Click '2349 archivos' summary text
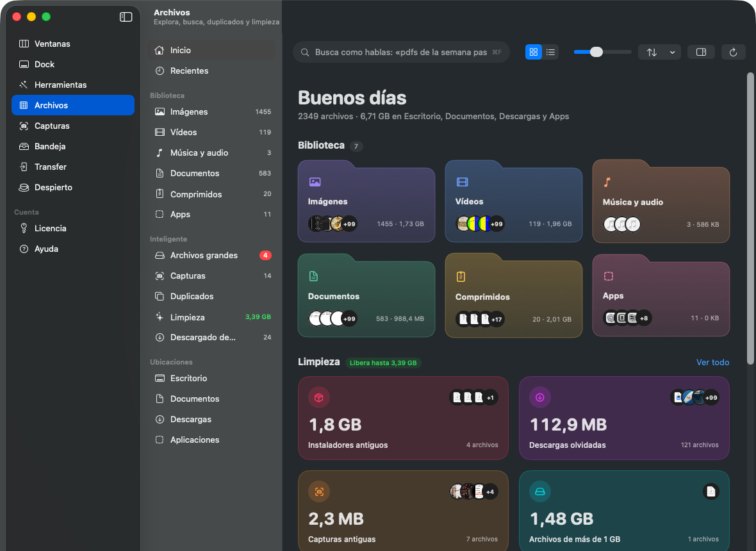 pos(325,116)
